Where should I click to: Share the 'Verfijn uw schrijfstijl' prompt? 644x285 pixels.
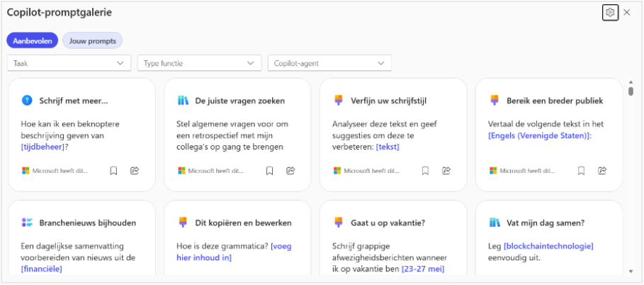tap(446, 170)
